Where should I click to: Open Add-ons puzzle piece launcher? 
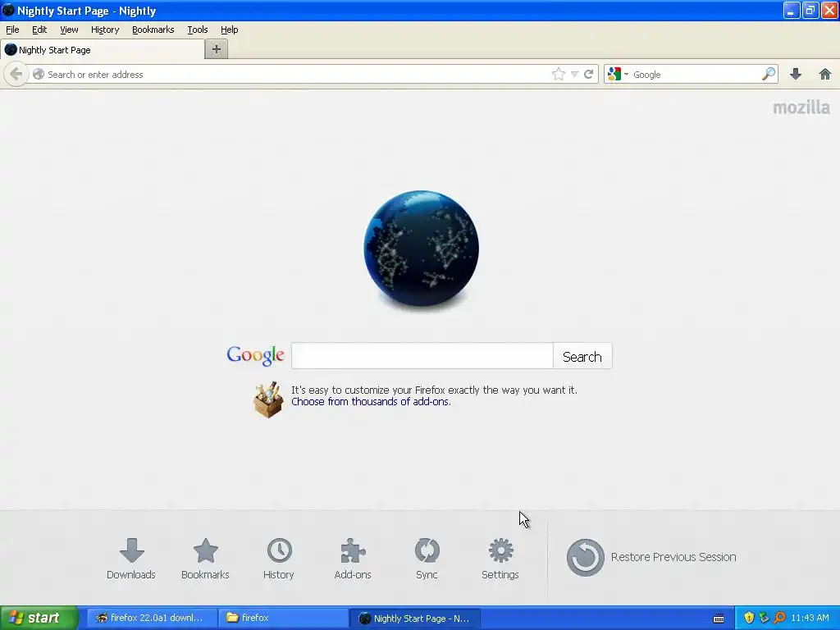pyautogui.click(x=353, y=559)
